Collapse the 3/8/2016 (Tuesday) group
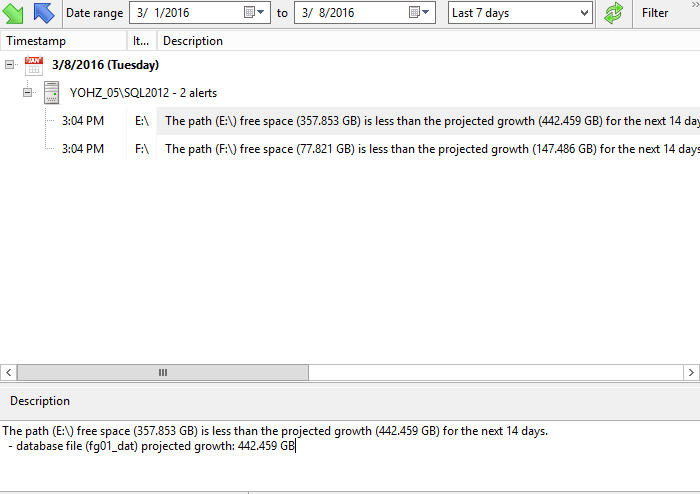The width and height of the screenshot is (700, 494). 10,65
